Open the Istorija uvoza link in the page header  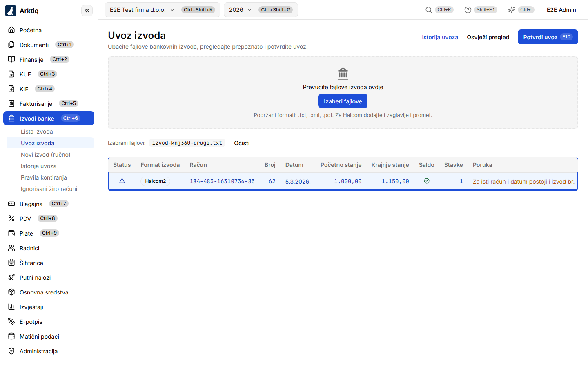tap(440, 37)
